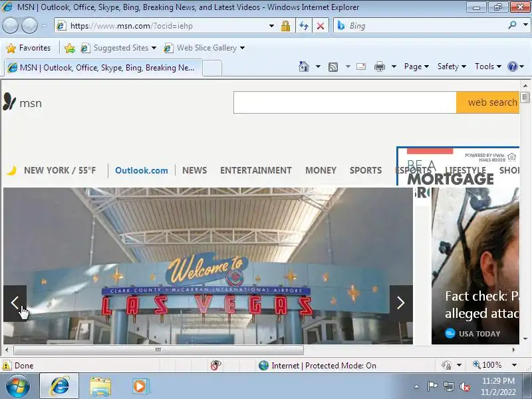
Task: Open the search provider dropdown arrow
Action: pos(525,25)
